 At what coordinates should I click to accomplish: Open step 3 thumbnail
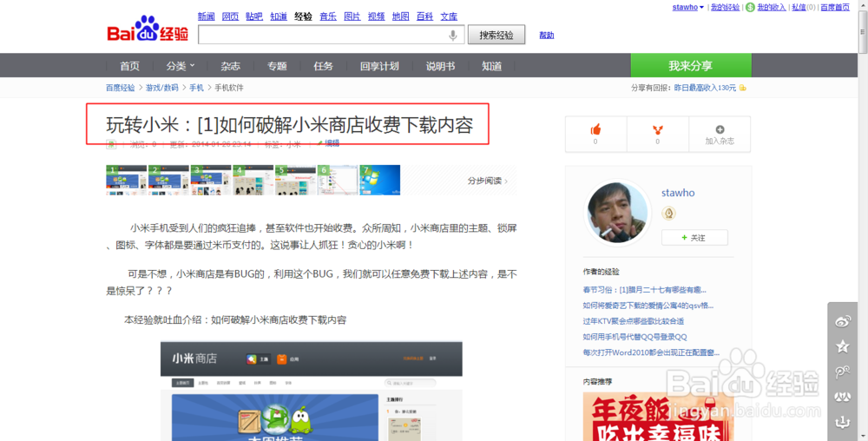tap(211, 180)
